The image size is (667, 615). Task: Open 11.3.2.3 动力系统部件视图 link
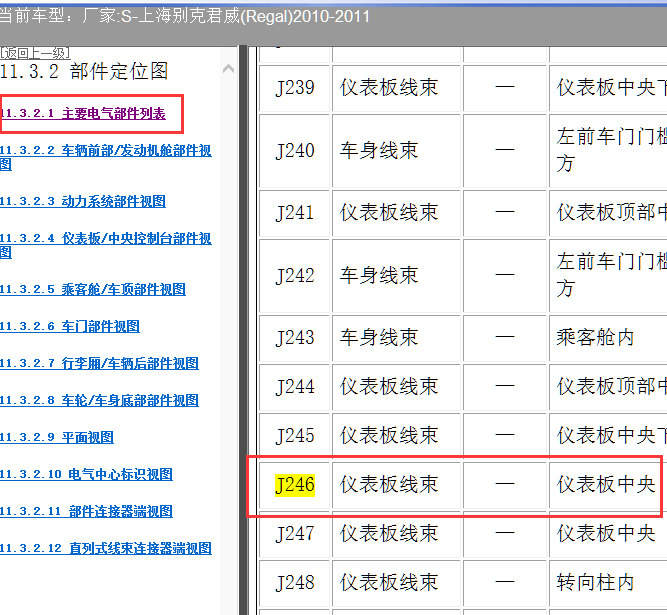tap(83, 201)
